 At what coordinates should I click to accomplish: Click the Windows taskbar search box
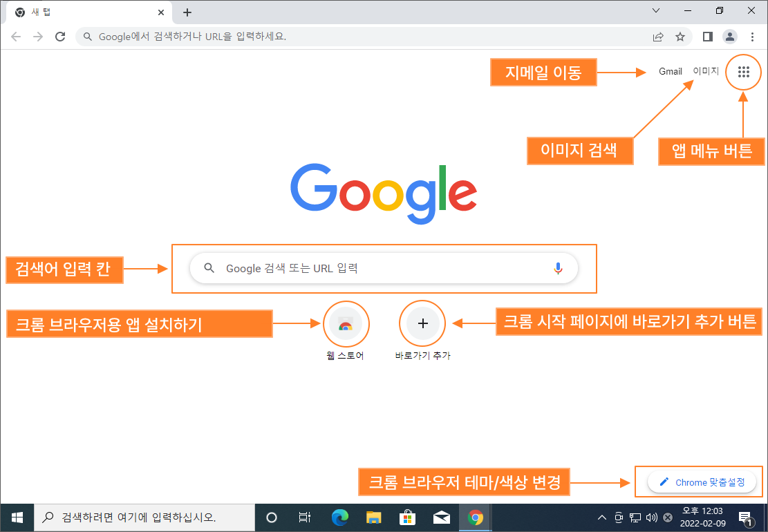pos(144,517)
